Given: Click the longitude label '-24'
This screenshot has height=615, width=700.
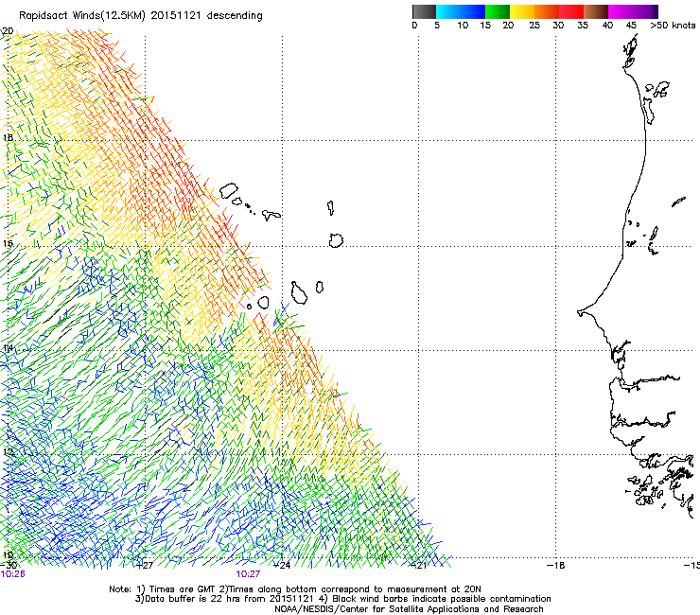Looking at the screenshot, I should (x=281, y=566).
